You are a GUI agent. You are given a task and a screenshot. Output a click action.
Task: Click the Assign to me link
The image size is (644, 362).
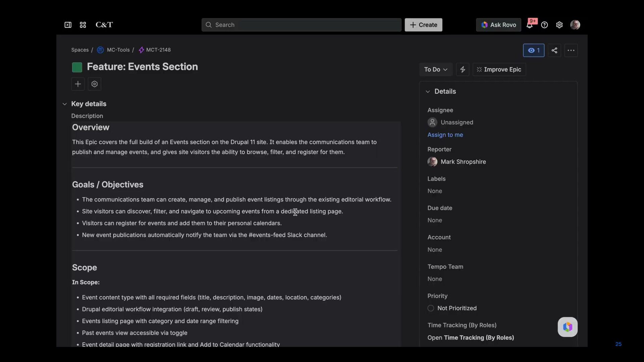(445, 135)
